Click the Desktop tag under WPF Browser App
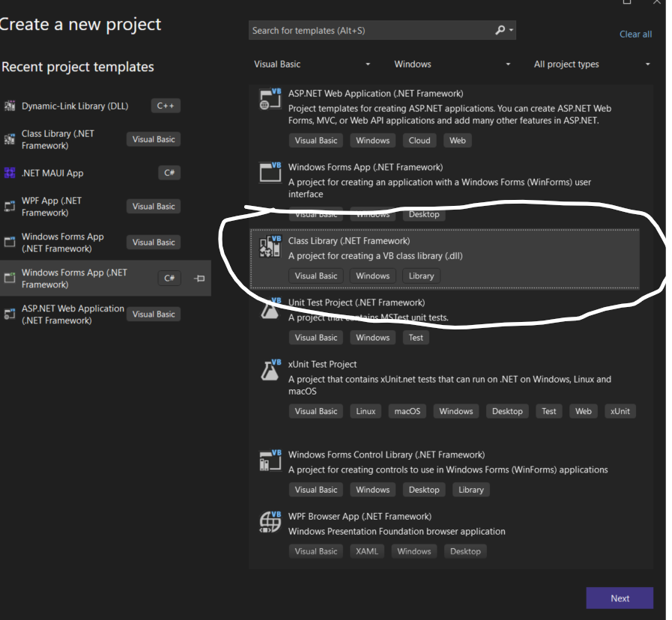Image resolution: width=672 pixels, height=620 pixels. (465, 551)
